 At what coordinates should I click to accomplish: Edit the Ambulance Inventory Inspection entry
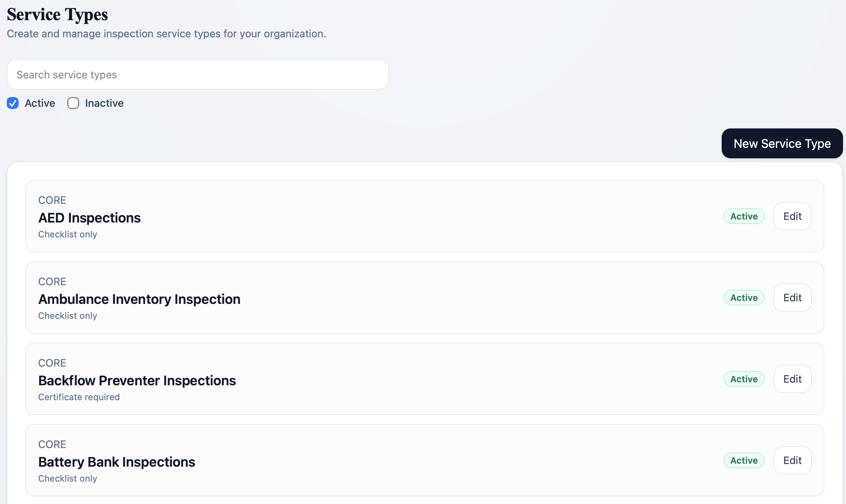(x=792, y=298)
